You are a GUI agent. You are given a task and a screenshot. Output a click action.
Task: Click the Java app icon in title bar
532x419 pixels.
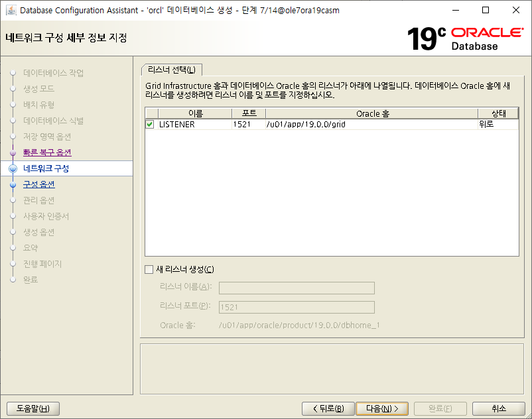[x=11, y=10]
